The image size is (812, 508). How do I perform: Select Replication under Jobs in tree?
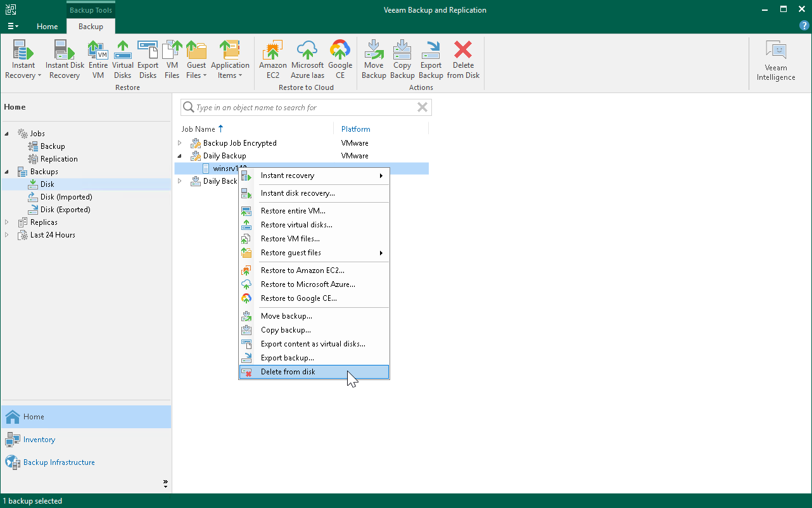point(59,159)
